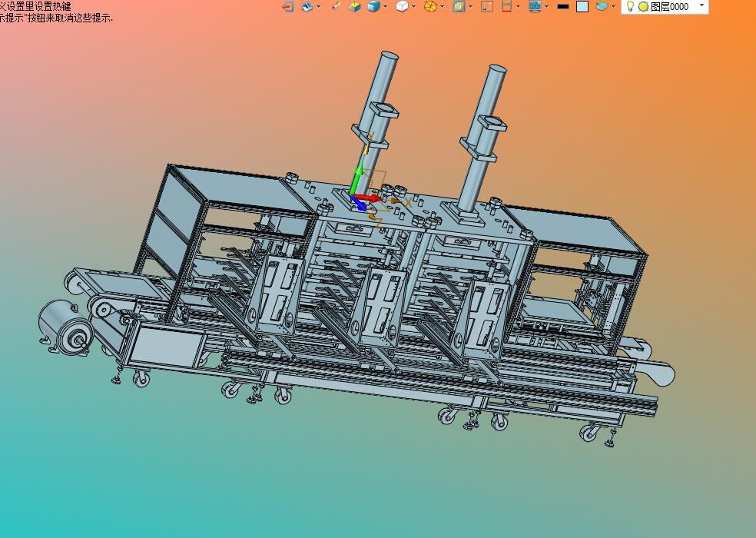Open the view orientation dropdown arrow
756x538 pixels.
point(319,7)
